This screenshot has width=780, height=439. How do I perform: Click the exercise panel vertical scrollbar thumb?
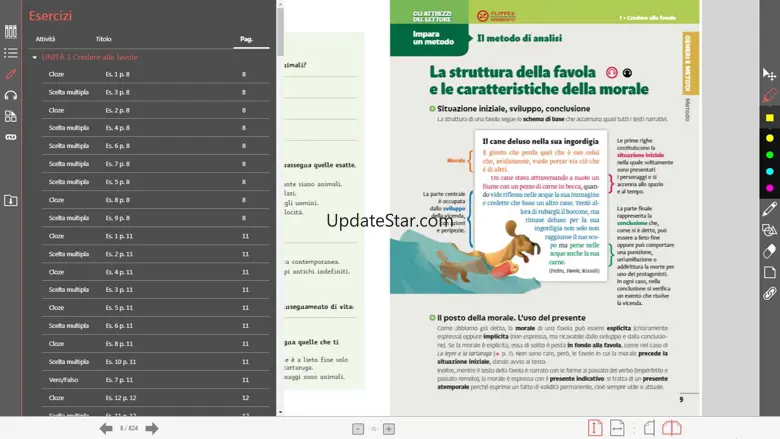coord(280,31)
